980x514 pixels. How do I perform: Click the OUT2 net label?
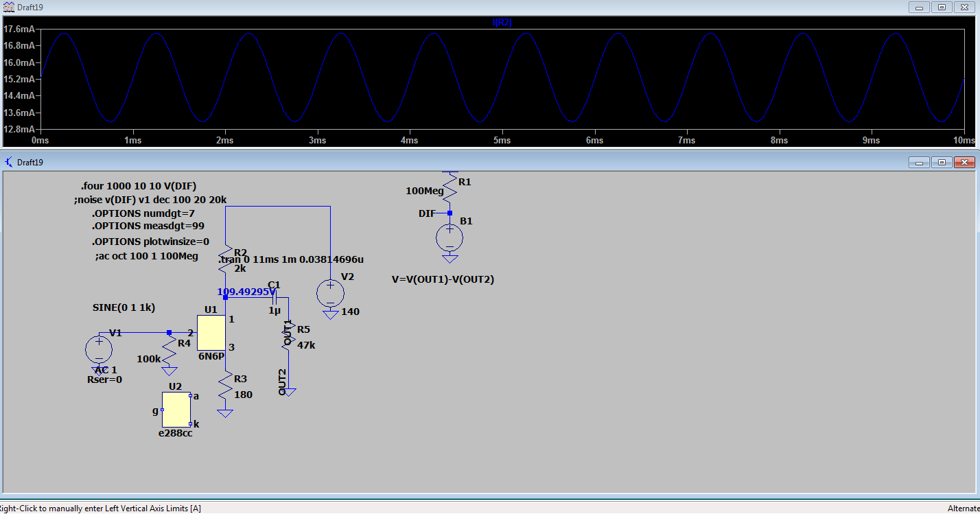[282, 382]
